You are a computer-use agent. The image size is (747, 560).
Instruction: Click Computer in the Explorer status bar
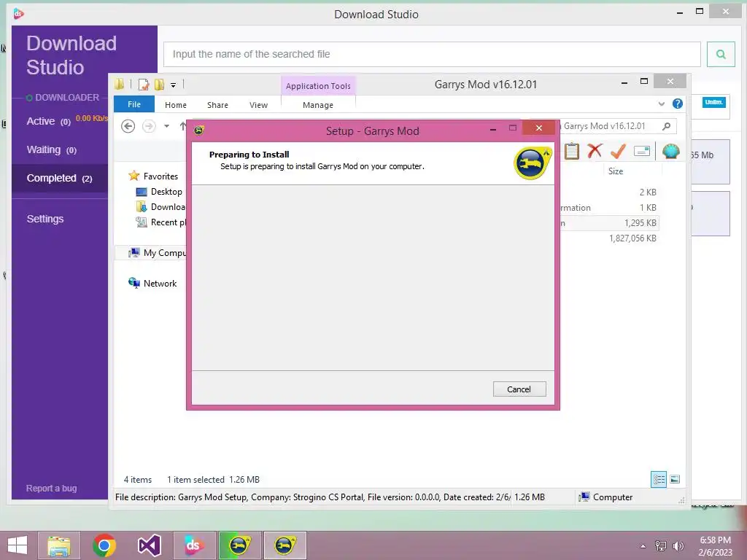pos(605,497)
